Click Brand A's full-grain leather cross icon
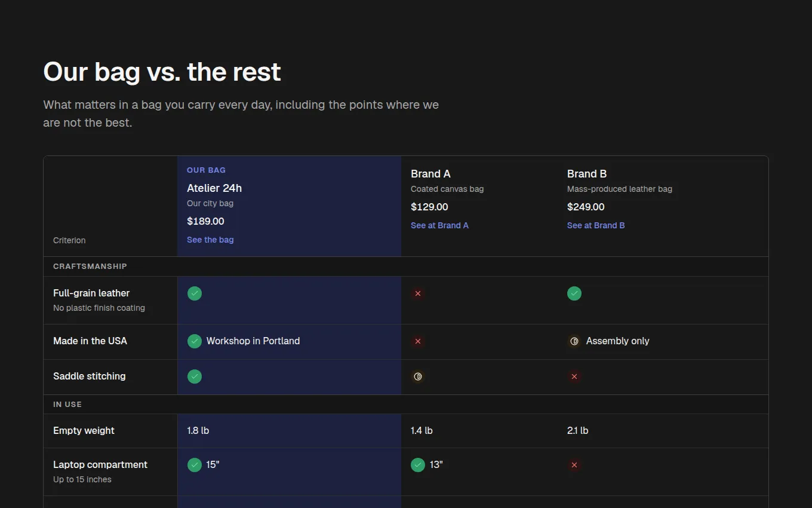This screenshot has height=508, width=812. point(418,293)
